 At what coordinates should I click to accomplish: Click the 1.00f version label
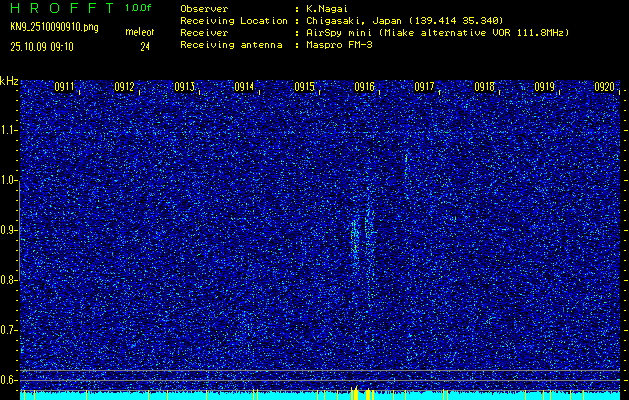[139, 8]
